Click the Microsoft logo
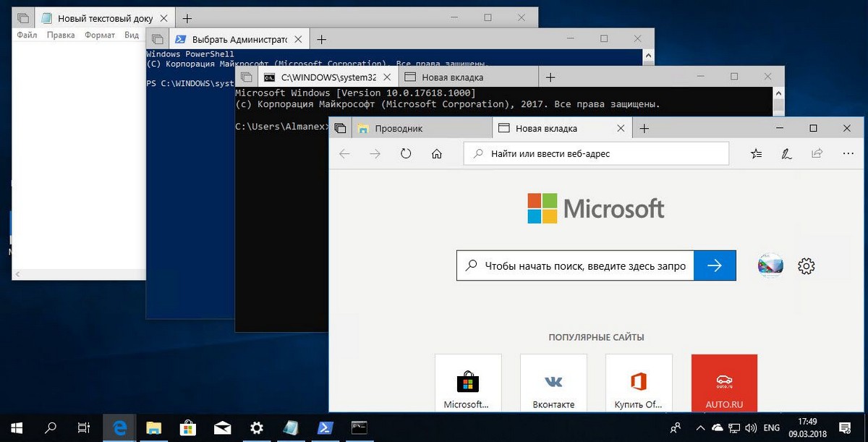The width and height of the screenshot is (868, 442). [x=595, y=209]
